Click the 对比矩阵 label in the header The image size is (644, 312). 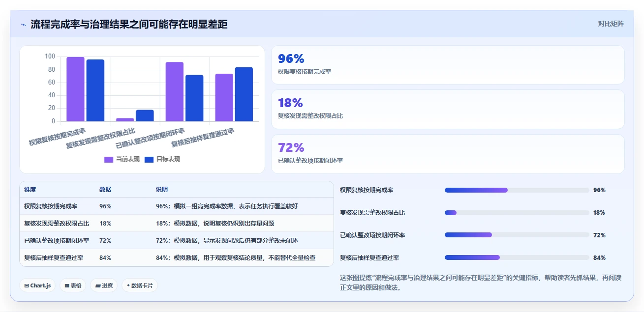[611, 24]
